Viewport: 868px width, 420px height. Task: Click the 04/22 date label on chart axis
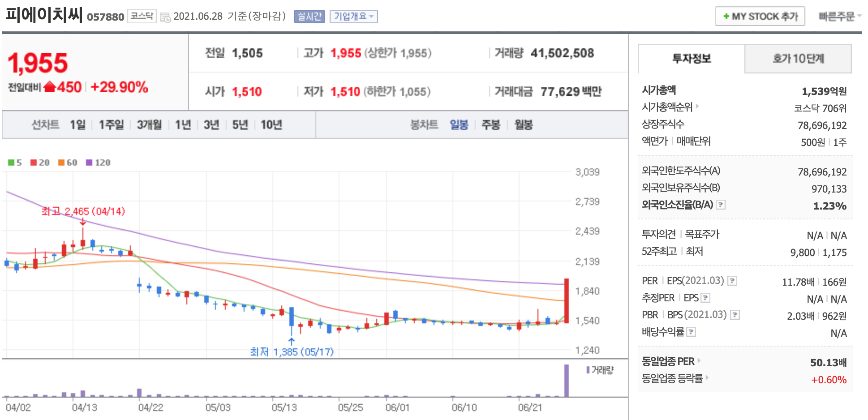pyautogui.click(x=150, y=407)
